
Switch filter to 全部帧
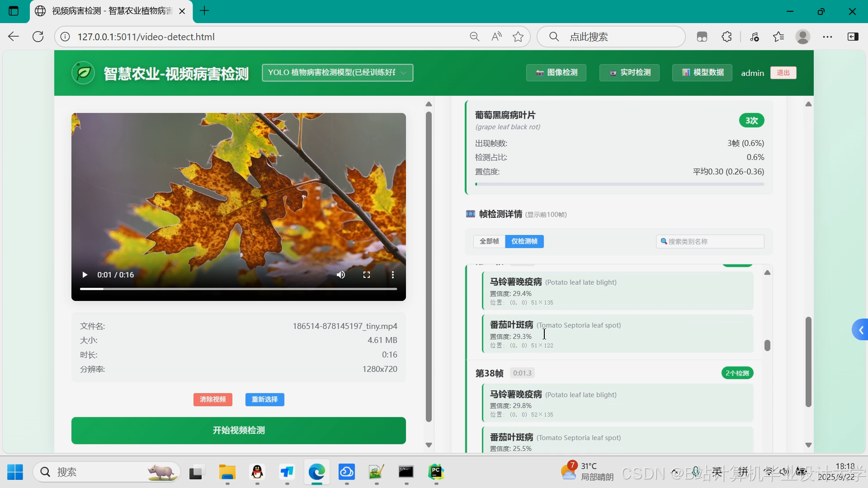pyautogui.click(x=489, y=241)
